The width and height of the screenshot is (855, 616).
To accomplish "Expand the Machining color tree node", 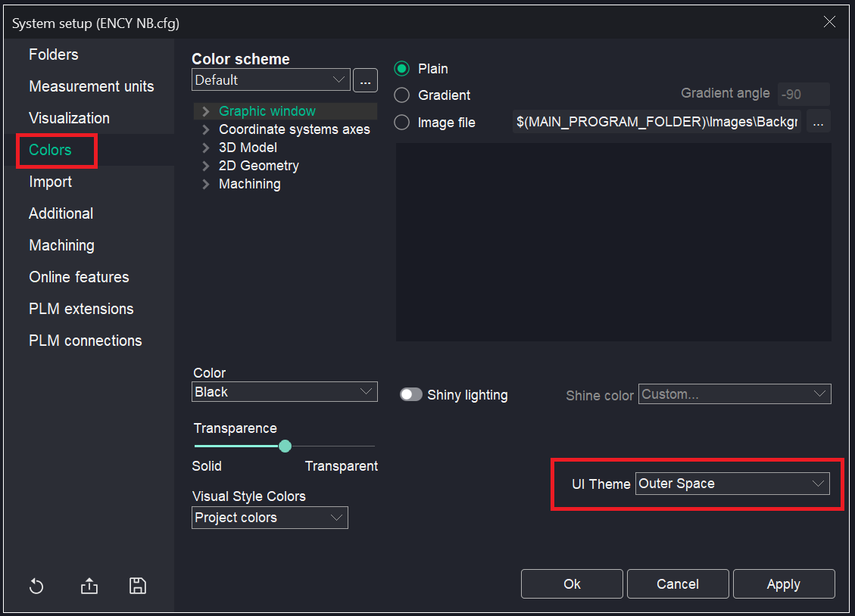I will 205,184.
